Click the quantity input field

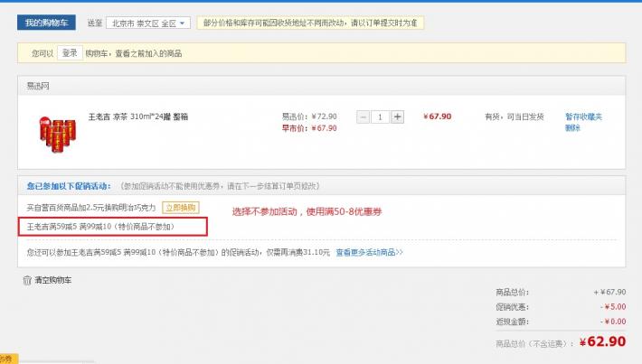pos(380,117)
